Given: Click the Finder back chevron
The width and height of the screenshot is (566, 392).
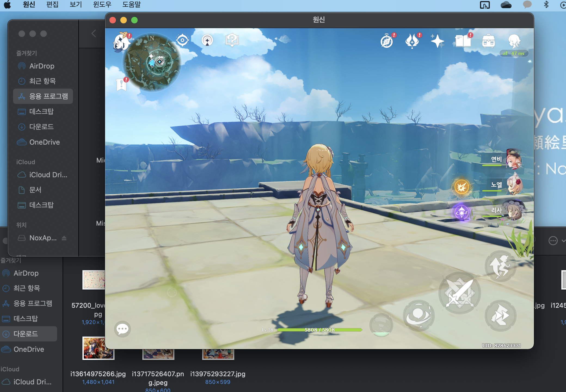Looking at the screenshot, I should [94, 33].
